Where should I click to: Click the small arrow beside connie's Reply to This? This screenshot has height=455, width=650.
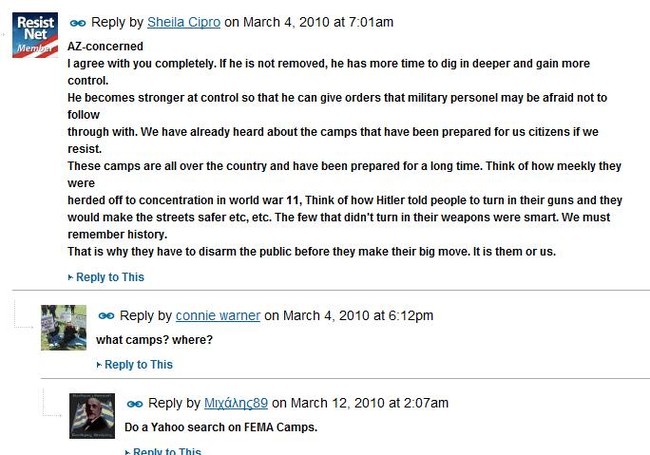point(99,365)
